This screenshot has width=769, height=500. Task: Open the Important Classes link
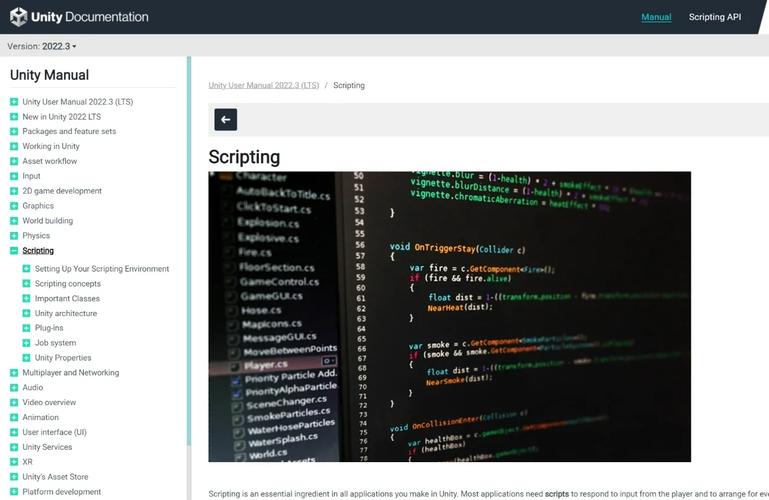[x=67, y=298]
